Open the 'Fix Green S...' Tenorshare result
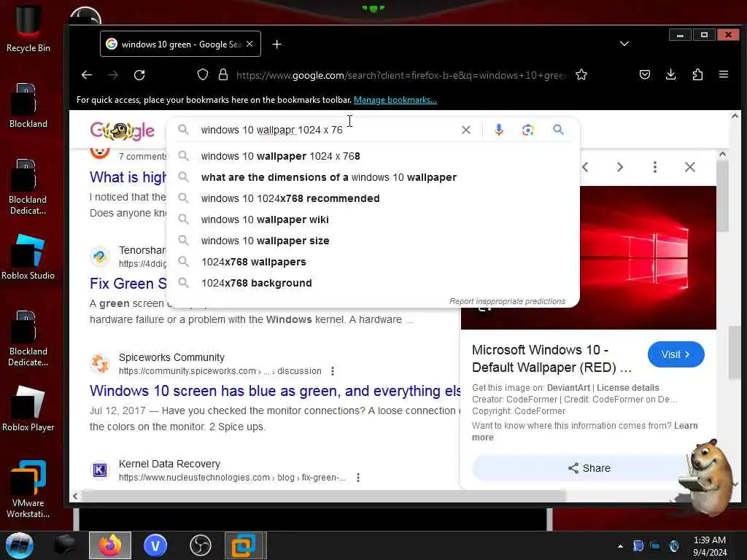 click(x=128, y=284)
